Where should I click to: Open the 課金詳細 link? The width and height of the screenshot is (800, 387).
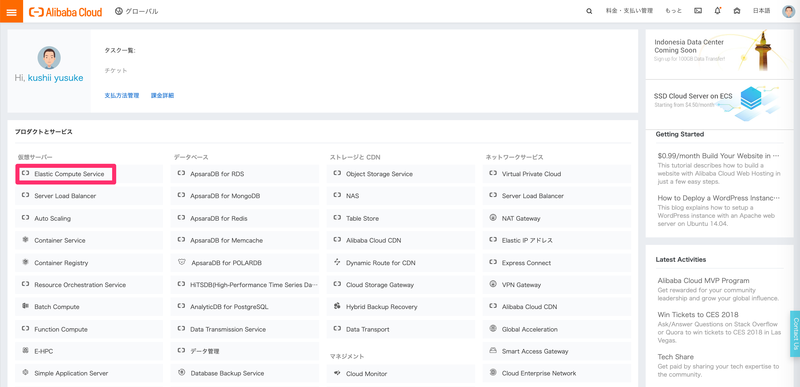(x=162, y=95)
